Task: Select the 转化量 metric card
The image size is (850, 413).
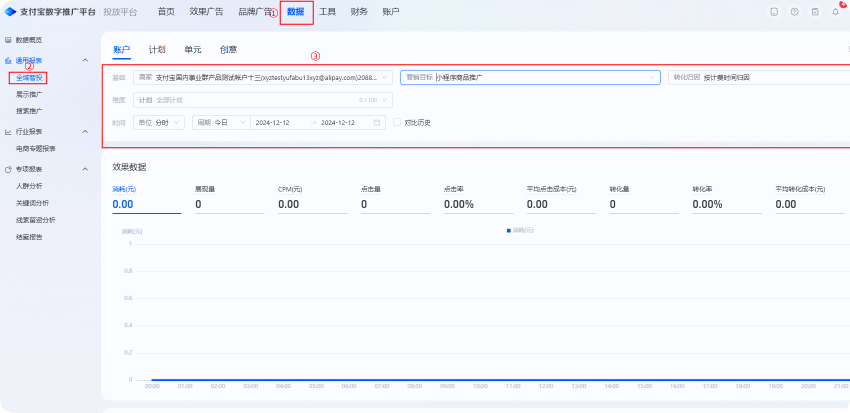Action: (644, 199)
